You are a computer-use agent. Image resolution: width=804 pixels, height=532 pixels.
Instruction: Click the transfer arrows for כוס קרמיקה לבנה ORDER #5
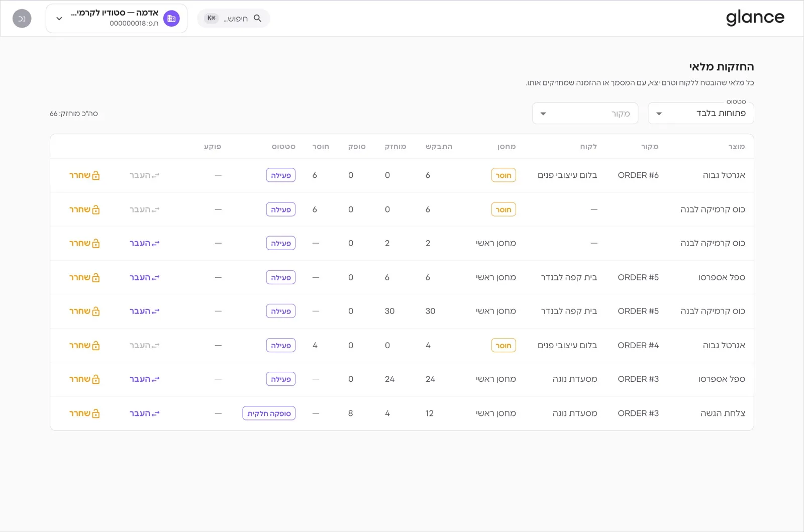coord(156,311)
